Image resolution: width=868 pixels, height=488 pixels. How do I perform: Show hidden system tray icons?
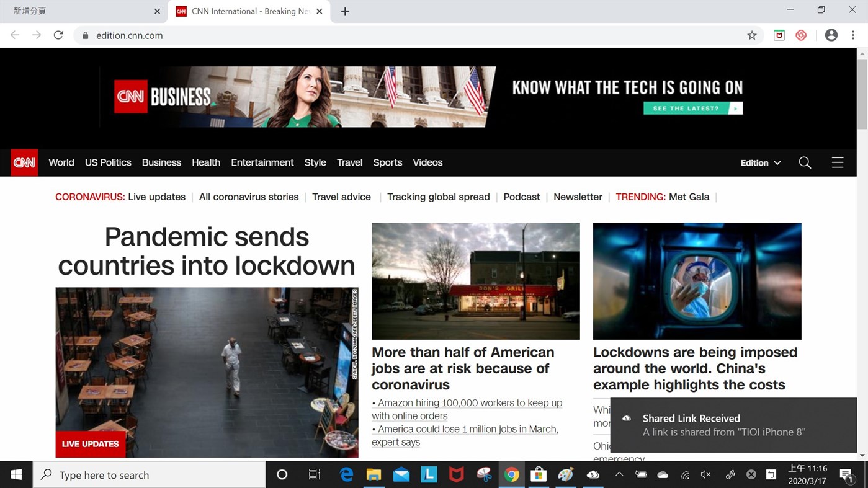pyautogui.click(x=619, y=475)
